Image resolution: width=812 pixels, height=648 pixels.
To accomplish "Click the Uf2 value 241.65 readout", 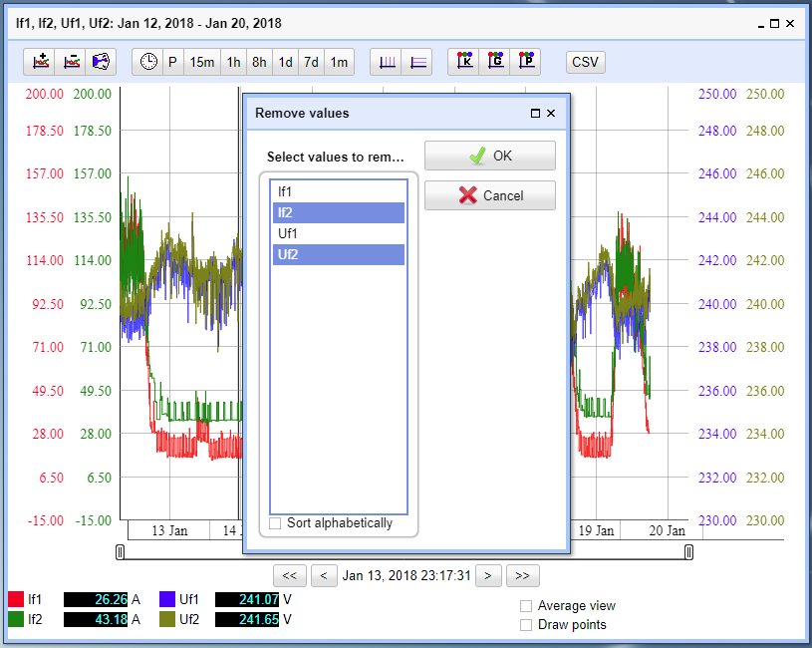I will pyautogui.click(x=247, y=619).
